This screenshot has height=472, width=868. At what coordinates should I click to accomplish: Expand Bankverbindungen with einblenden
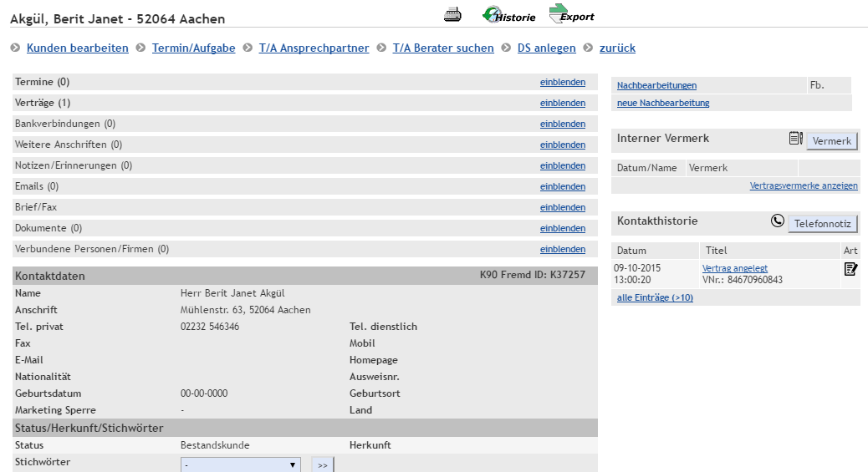pos(562,124)
